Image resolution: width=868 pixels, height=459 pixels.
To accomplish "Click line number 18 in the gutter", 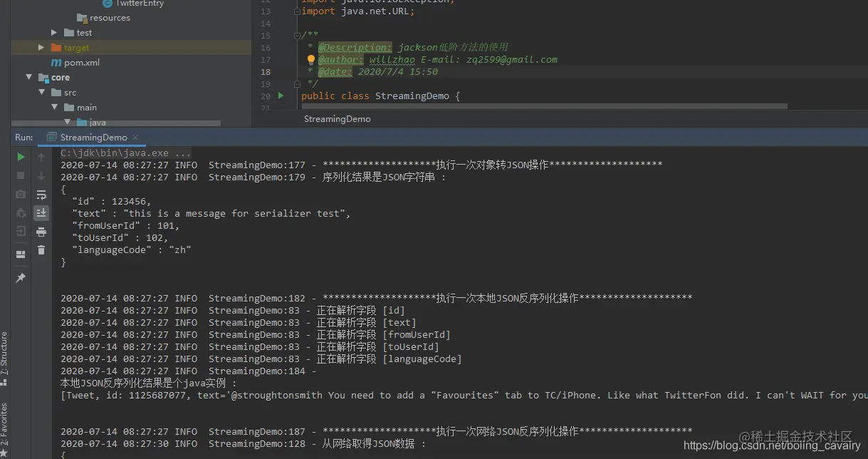I will click(x=266, y=72).
